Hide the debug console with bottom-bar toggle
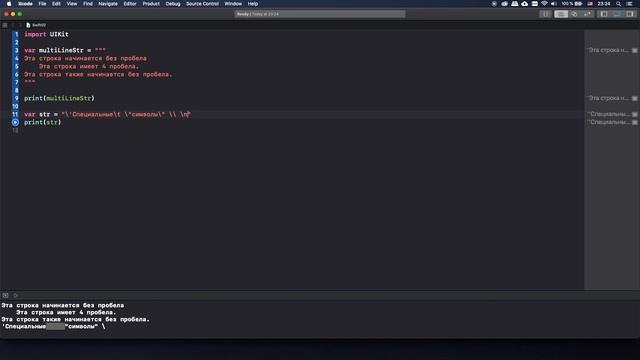 pos(5,295)
